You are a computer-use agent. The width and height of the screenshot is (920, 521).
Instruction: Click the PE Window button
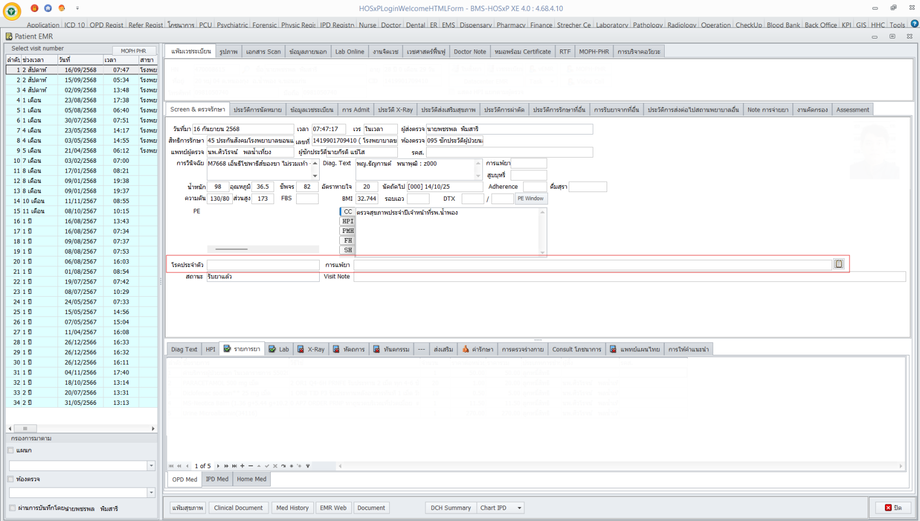[530, 198]
